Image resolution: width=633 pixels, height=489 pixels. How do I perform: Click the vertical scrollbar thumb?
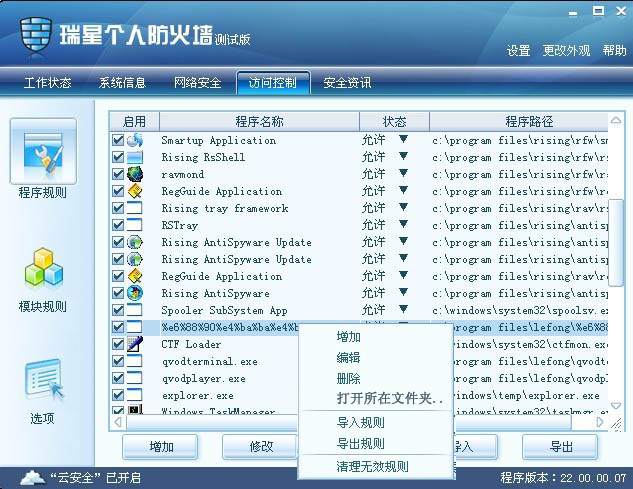pos(616,242)
